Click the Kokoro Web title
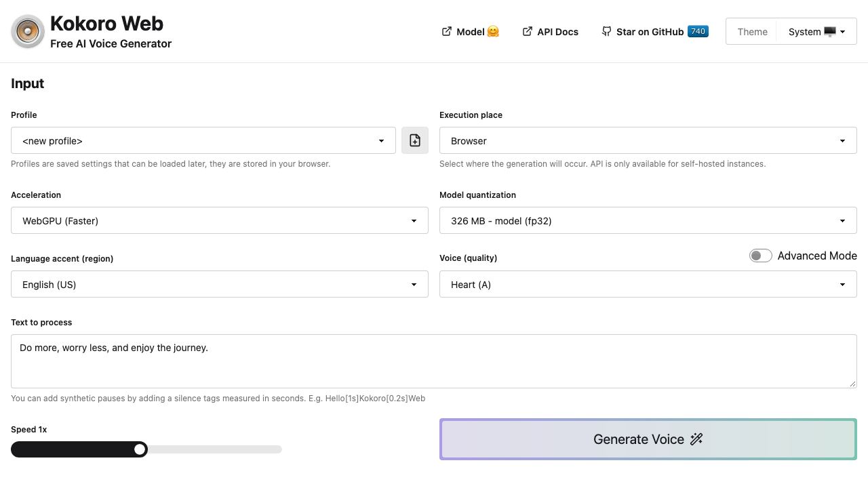 click(106, 24)
